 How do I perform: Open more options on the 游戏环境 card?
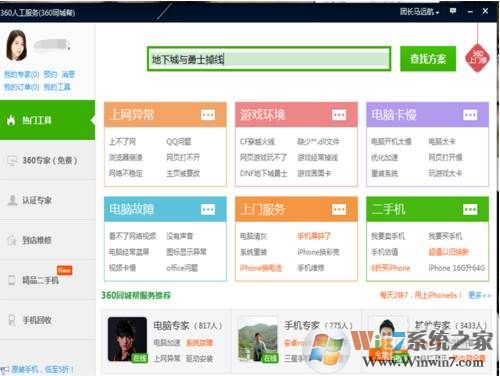339,115
